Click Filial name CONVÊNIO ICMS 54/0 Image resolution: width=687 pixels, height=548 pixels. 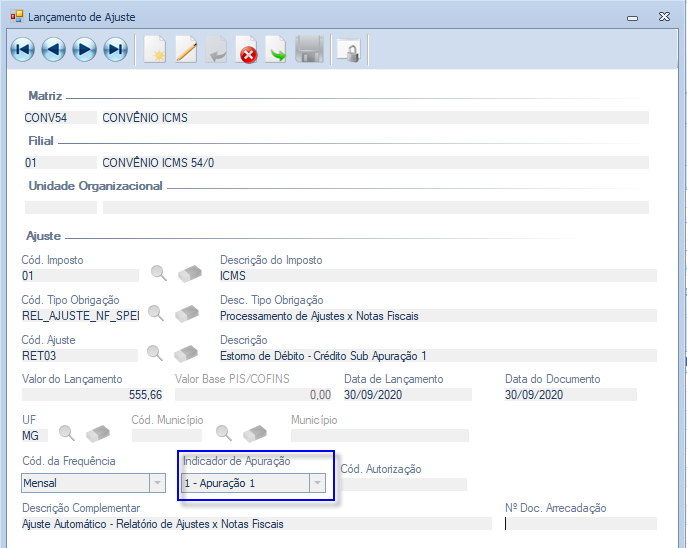tap(375, 163)
